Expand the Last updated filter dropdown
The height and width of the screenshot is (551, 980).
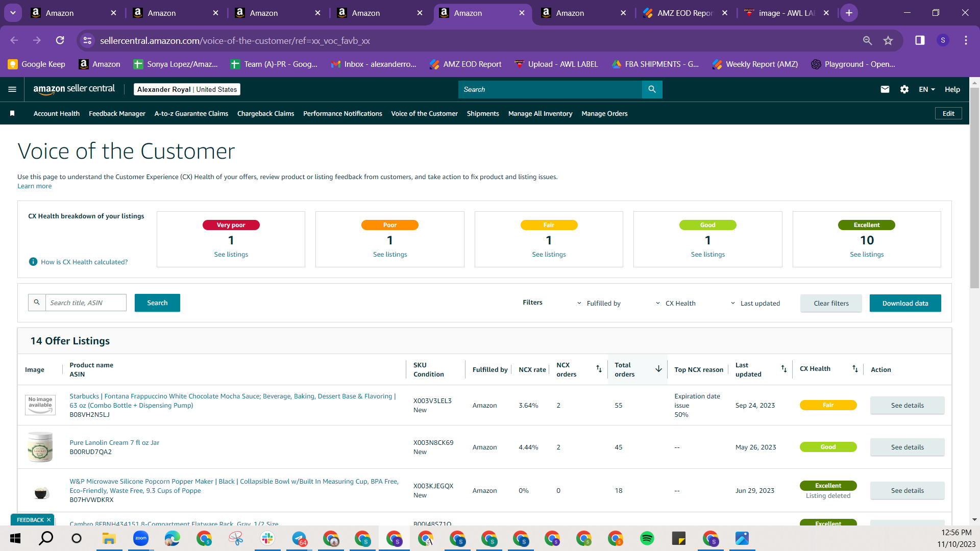point(755,303)
